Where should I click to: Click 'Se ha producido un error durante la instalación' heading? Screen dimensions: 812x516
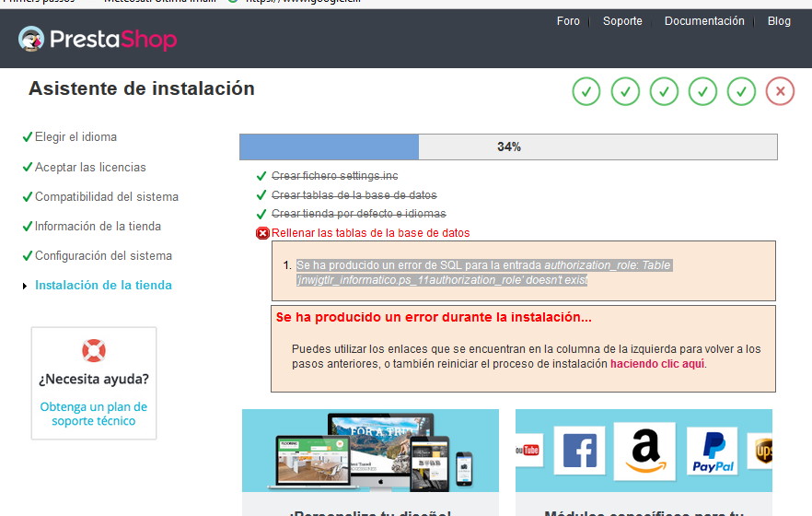(434, 317)
